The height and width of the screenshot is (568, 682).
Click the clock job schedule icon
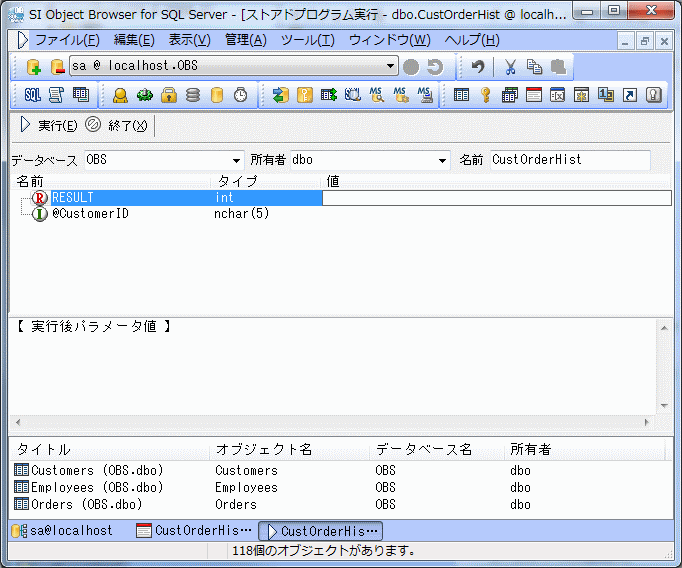(240, 95)
